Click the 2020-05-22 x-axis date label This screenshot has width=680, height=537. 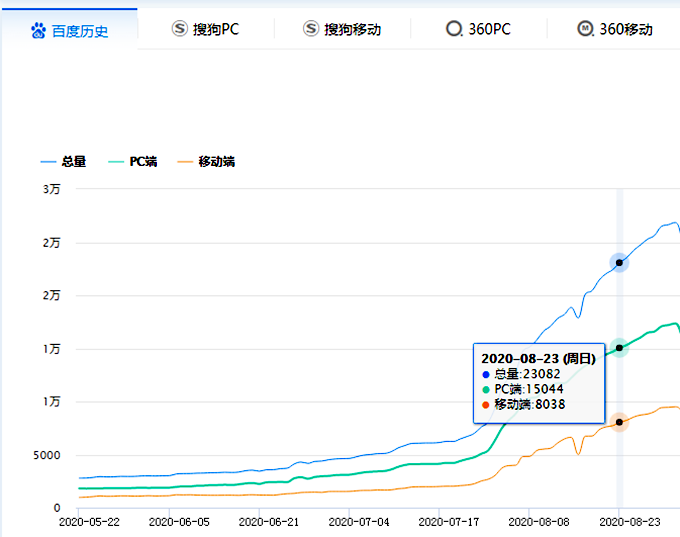(90, 522)
